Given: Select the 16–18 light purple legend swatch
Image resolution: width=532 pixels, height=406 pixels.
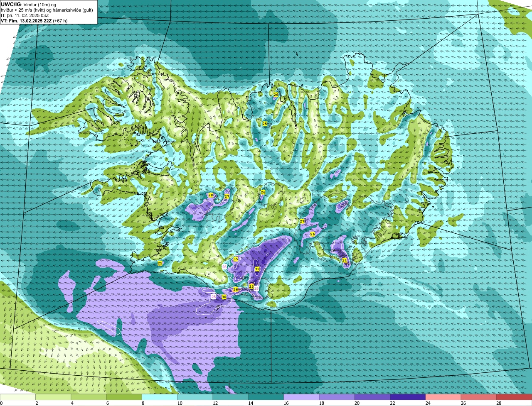Looking at the screenshot, I should tap(302, 397).
